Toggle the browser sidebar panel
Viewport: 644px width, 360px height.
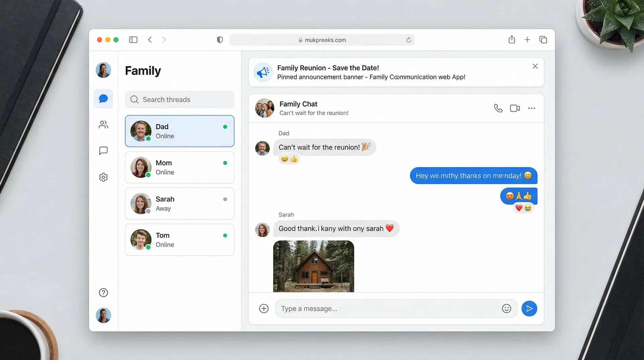(133, 39)
